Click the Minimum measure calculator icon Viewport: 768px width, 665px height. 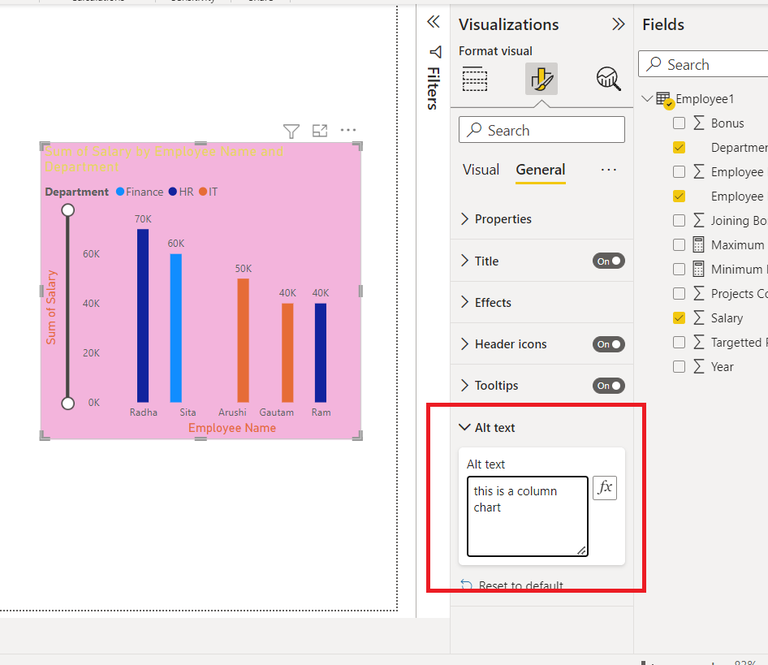pos(698,269)
